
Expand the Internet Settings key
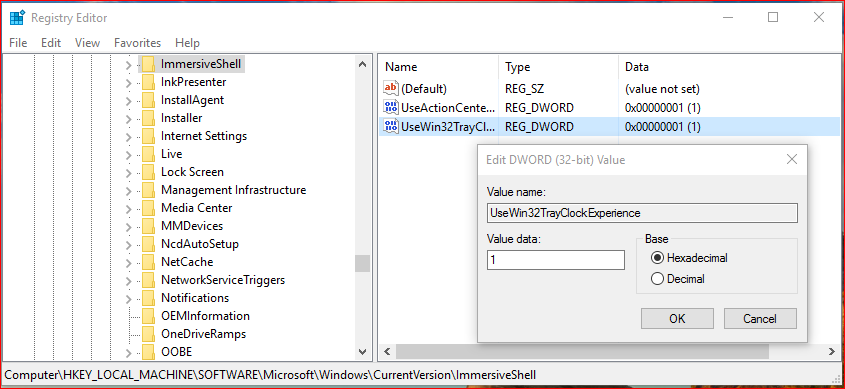128,136
